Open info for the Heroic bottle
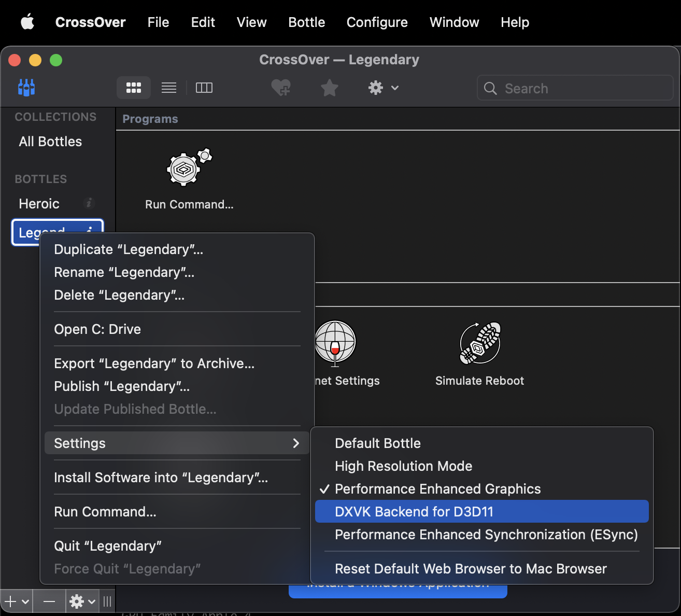This screenshot has width=681, height=616. pyautogui.click(x=89, y=203)
